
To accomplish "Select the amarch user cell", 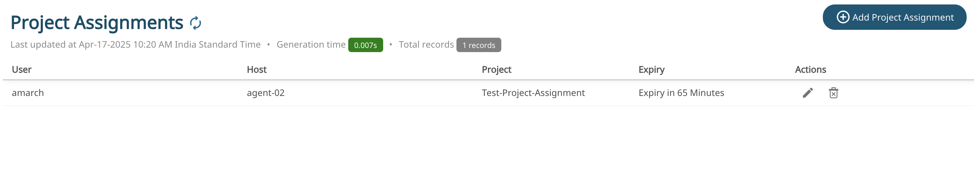I will (28, 93).
